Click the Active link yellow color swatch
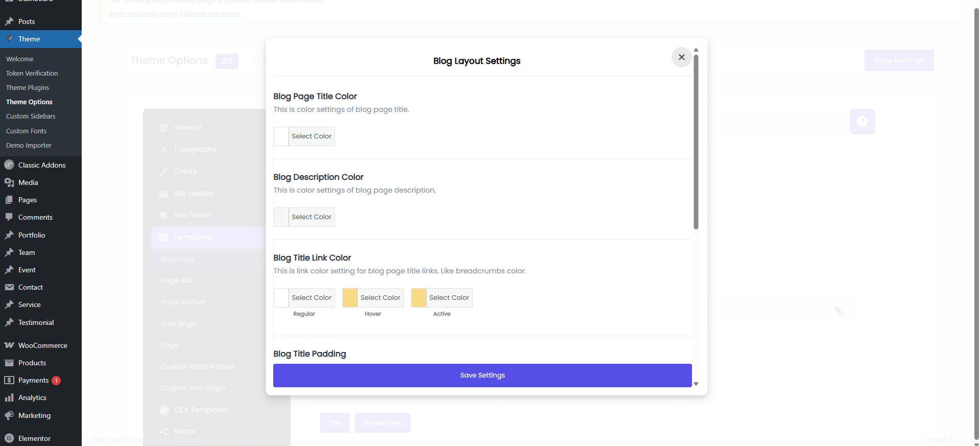Image resolution: width=980 pixels, height=446 pixels. point(419,298)
